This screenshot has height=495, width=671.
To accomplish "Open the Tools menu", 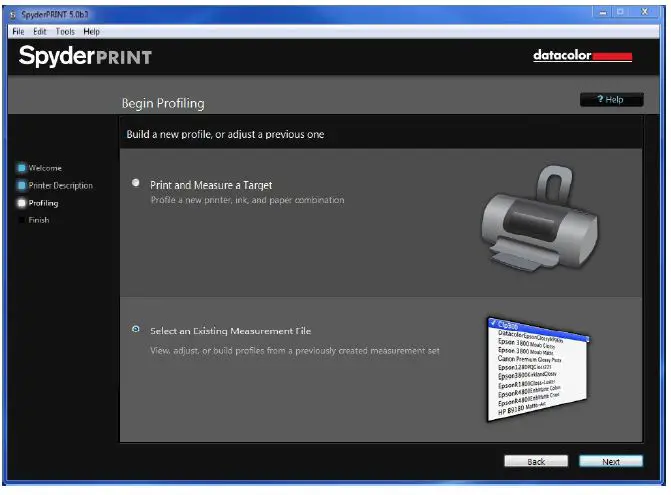I will (x=65, y=32).
